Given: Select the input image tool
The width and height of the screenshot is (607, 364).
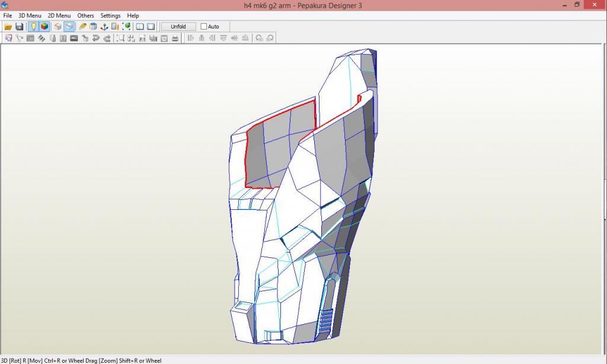Looking at the screenshot, I should click(74, 38).
